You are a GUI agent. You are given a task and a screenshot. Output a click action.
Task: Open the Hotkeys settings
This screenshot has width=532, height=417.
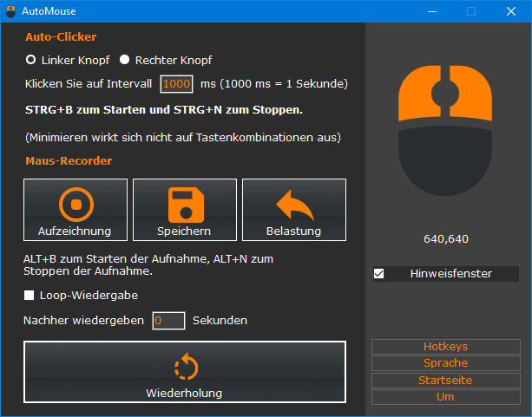(x=445, y=346)
